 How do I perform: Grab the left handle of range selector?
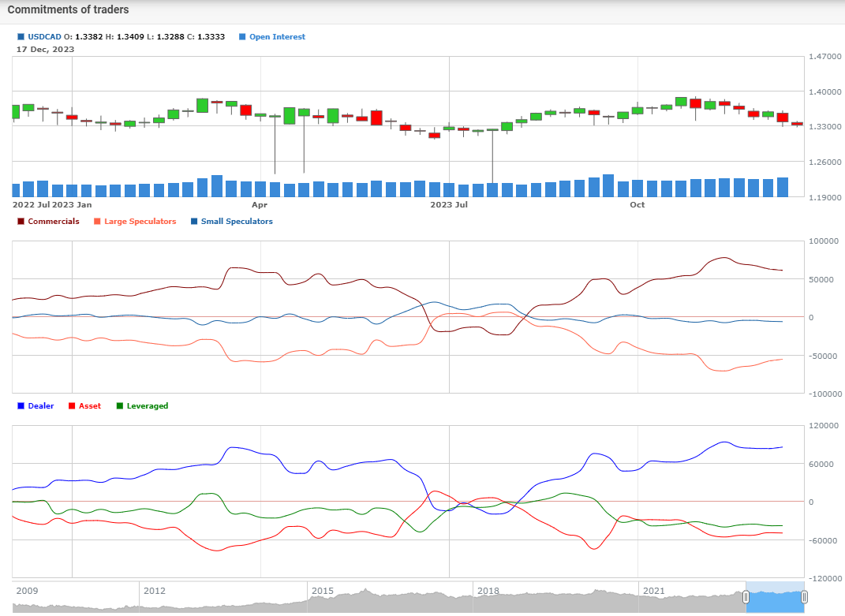click(746, 598)
